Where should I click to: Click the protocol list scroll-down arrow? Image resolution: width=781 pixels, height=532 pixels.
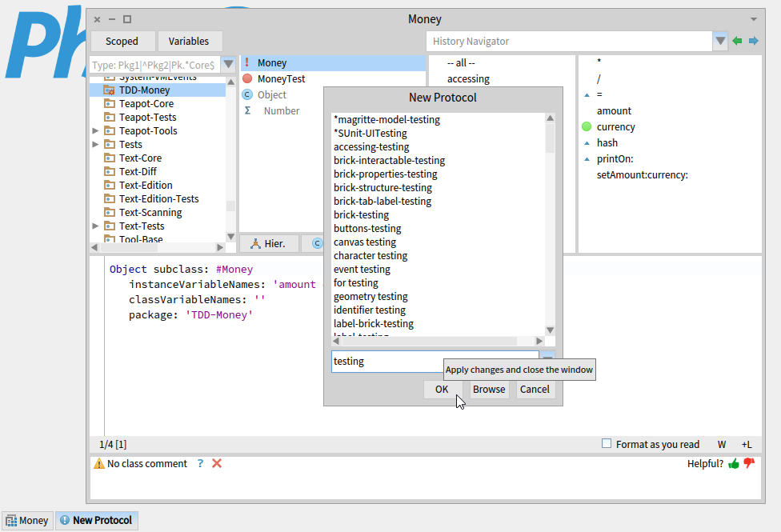point(550,330)
